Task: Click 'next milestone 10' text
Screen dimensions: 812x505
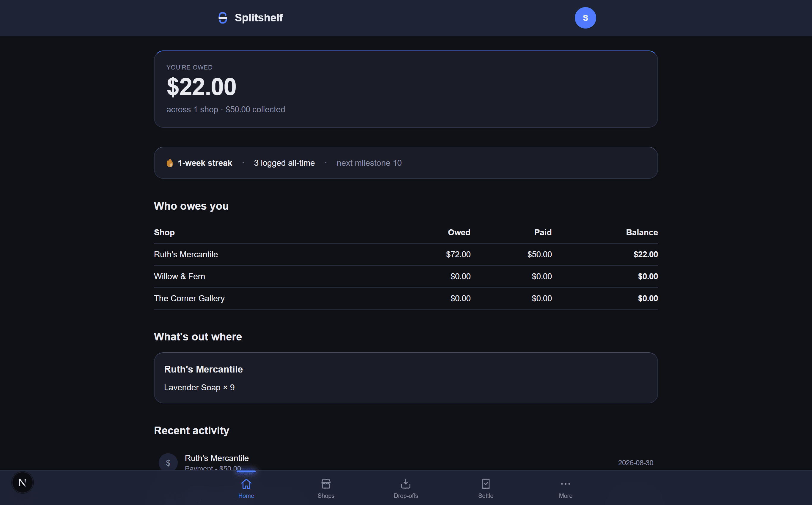Action: pos(369,163)
